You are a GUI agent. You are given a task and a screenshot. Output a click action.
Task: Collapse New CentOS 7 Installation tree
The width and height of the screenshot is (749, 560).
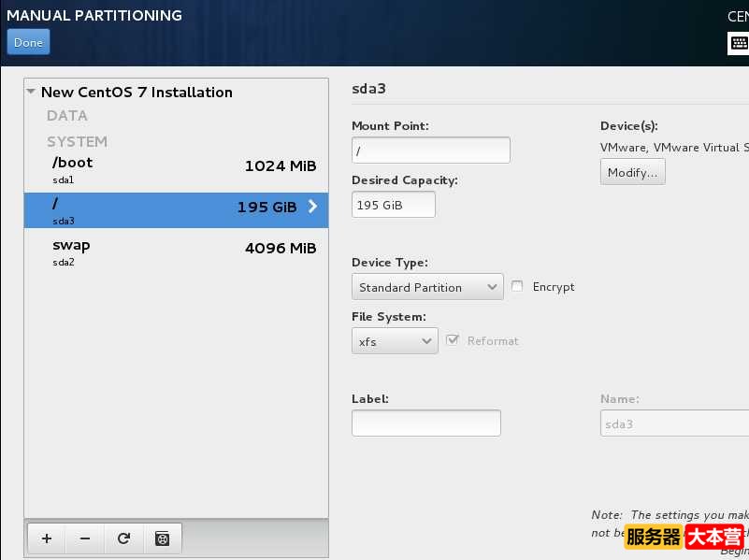31,92
